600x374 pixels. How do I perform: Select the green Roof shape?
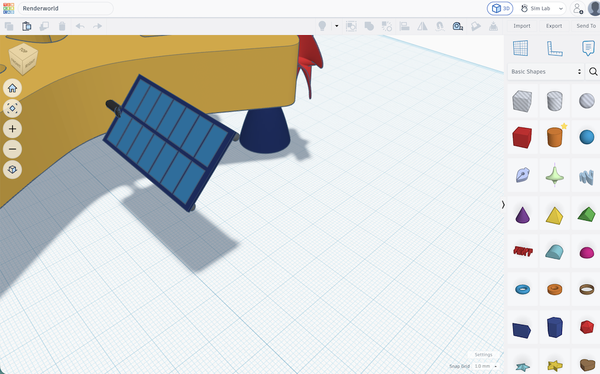[x=587, y=214]
